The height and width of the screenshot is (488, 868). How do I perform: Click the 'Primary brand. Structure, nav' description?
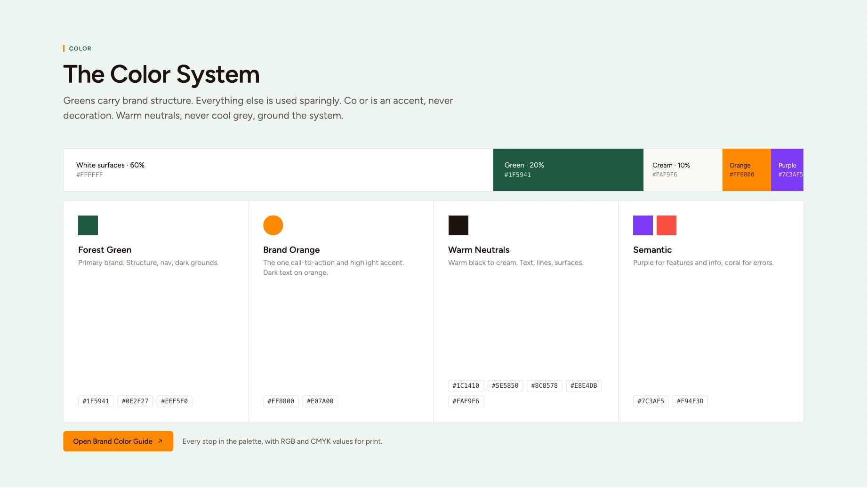coord(148,263)
